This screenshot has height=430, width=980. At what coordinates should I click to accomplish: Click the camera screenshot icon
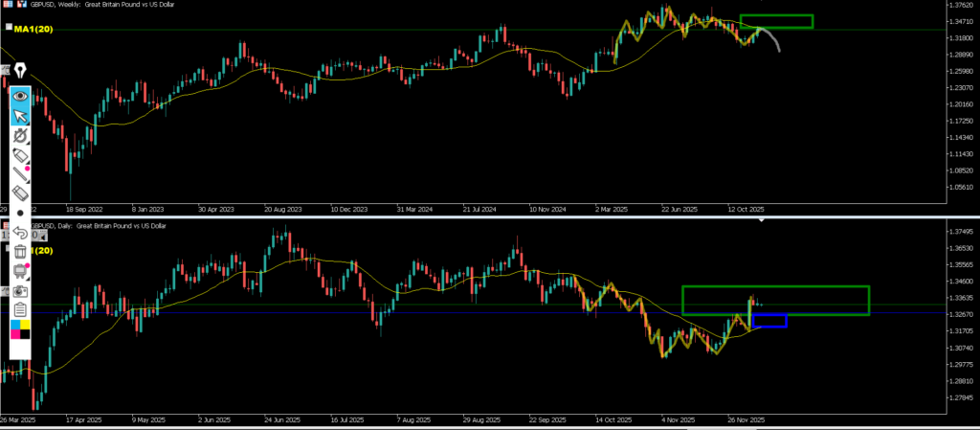pyautogui.click(x=20, y=289)
